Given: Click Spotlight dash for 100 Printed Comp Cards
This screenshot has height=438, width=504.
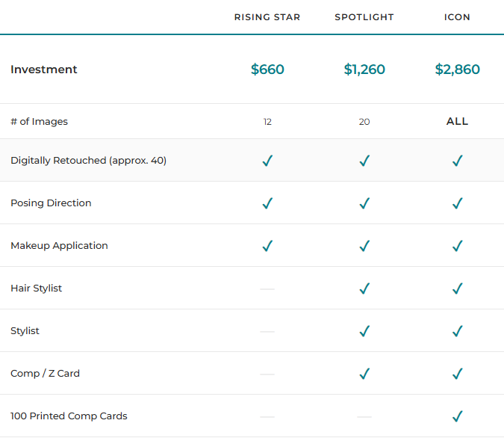Looking at the screenshot, I should (x=364, y=416).
